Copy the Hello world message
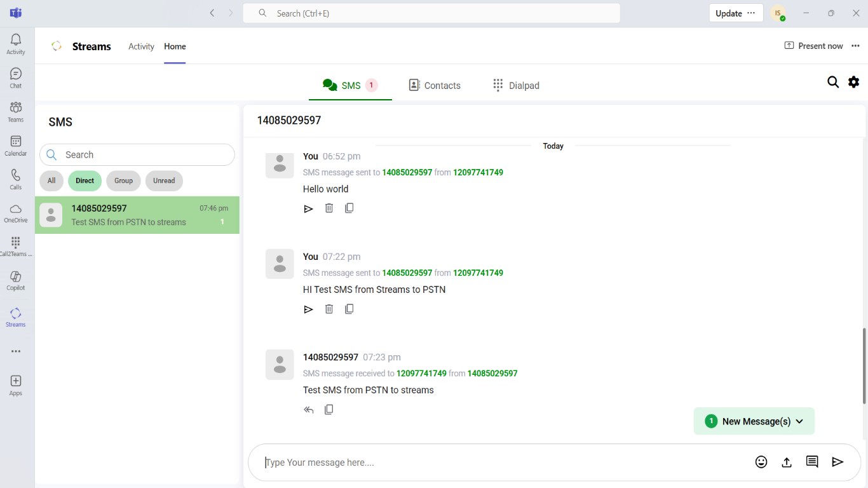Image resolution: width=868 pixels, height=488 pixels. (349, 208)
